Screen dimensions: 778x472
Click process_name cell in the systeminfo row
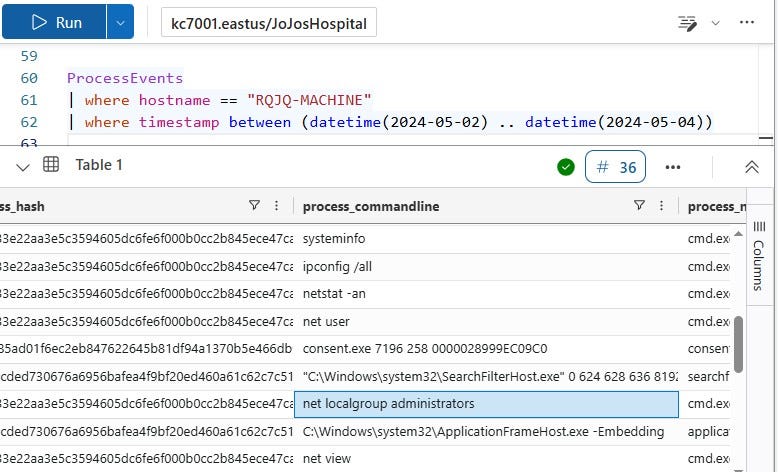(707, 239)
